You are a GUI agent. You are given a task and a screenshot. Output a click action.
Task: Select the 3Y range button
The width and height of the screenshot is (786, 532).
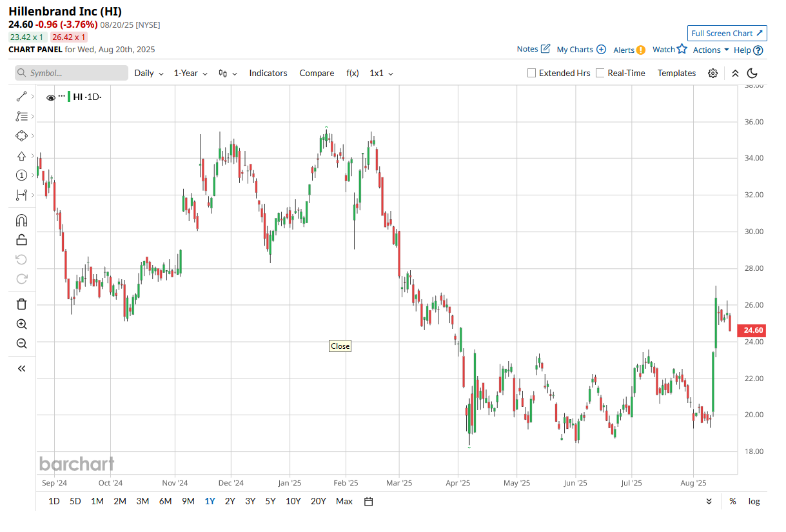250,501
